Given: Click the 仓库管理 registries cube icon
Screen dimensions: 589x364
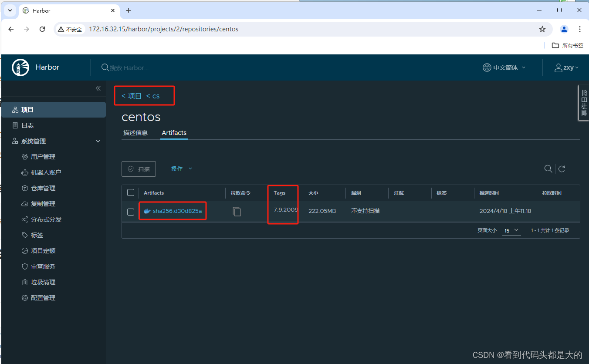Looking at the screenshot, I should pyautogui.click(x=25, y=188).
